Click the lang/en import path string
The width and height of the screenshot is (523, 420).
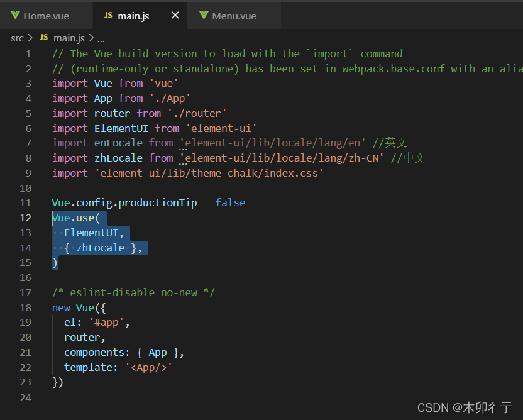[x=273, y=143]
